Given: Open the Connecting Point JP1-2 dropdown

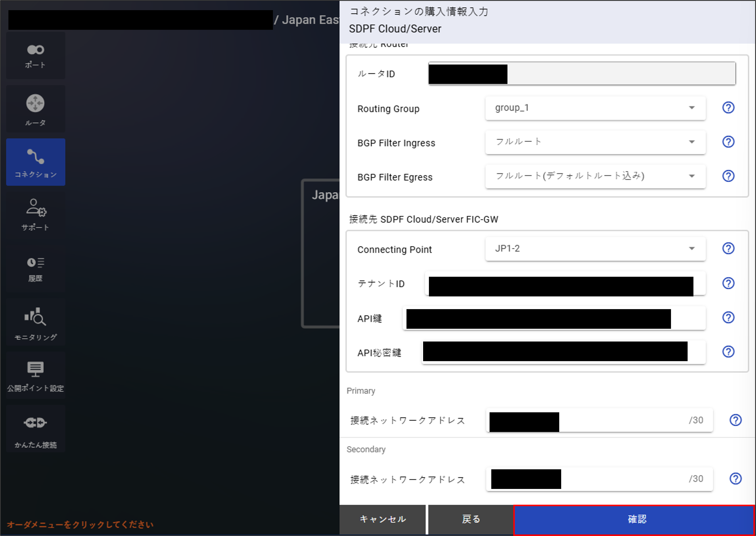Looking at the screenshot, I should click(x=595, y=249).
